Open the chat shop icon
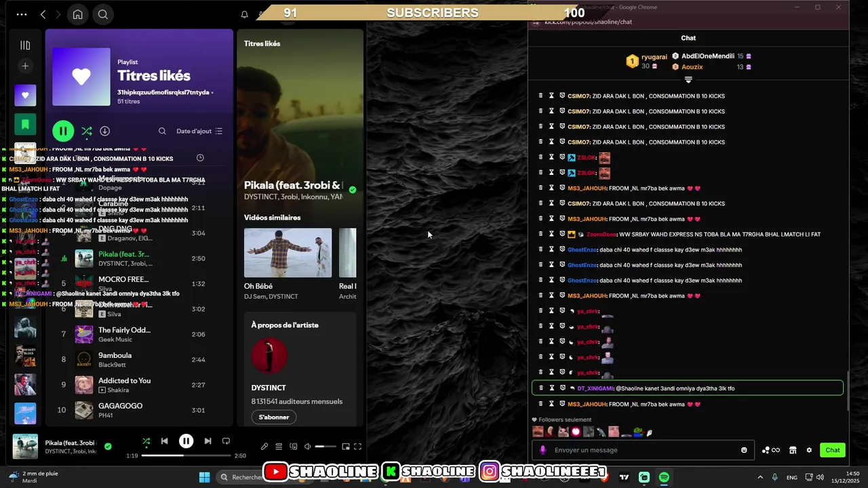This screenshot has height=488, width=868. tap(793, 450)
